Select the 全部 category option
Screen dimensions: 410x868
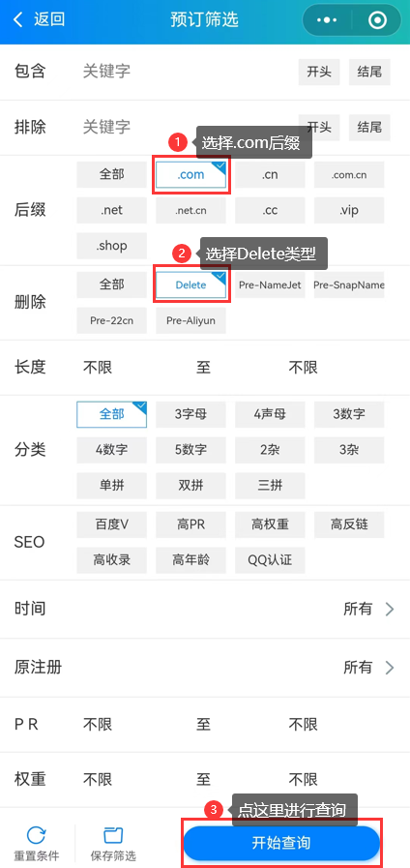112,414
